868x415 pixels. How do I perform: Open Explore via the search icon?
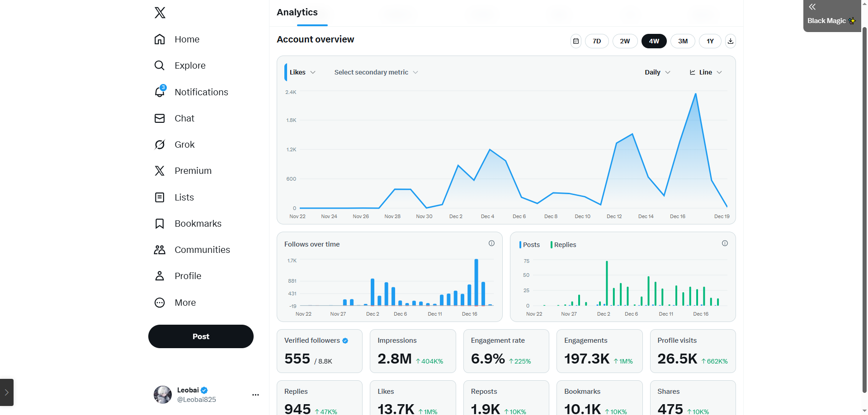coord(160,65)
